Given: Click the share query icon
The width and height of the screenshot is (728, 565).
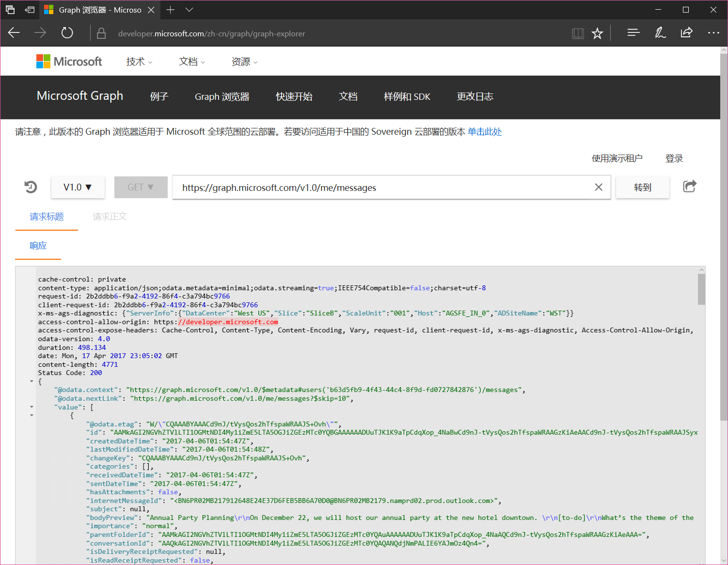Looking at the screenshot, I should [689, 187].
